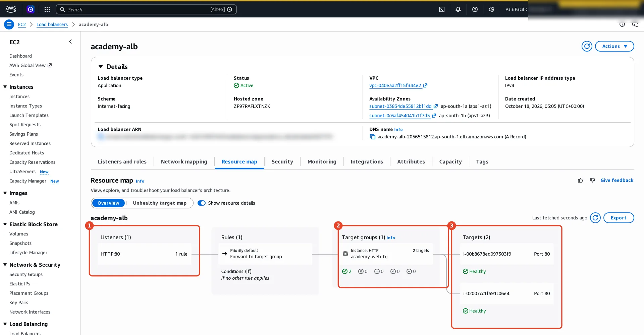Select the Overview map view
The height and width of the screenshot is (335, 644).
(x=108, y=203)
